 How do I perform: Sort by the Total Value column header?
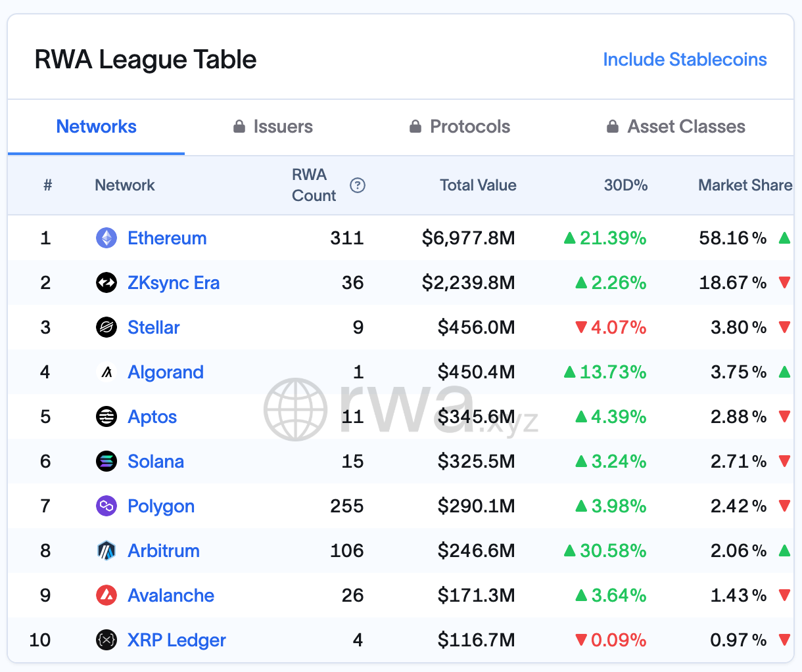pos(478,185)
